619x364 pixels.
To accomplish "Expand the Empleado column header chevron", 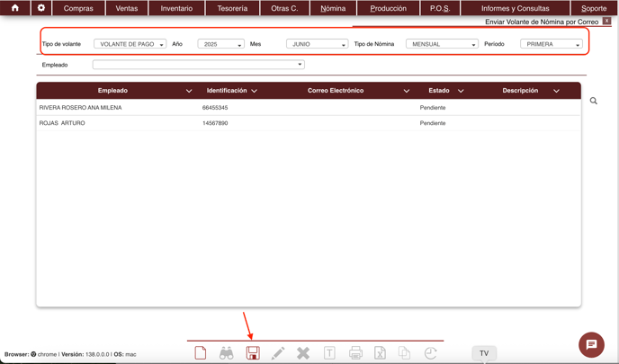I will [189, 91].
